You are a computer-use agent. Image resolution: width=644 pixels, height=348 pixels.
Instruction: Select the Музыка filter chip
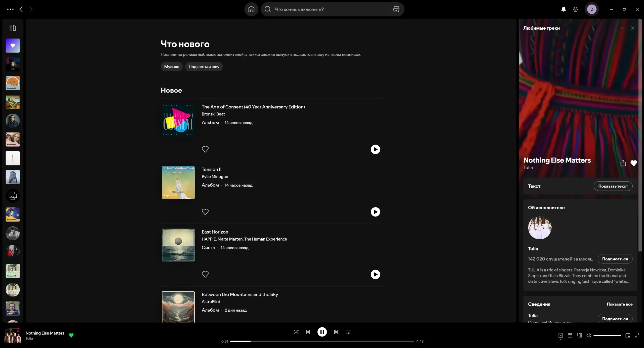coord(172,66)
